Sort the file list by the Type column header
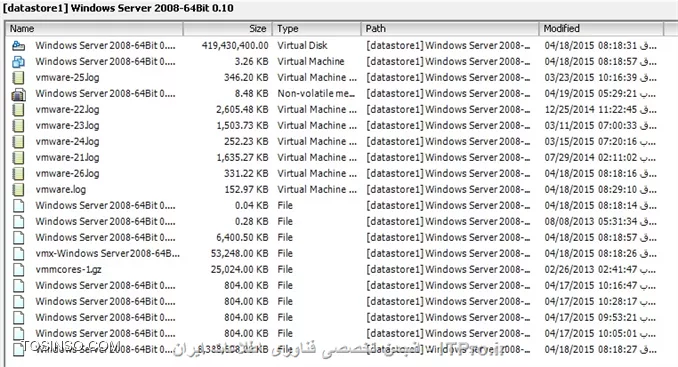The height and width of the screenshot is (367, 678). click(x=317, y=29)
